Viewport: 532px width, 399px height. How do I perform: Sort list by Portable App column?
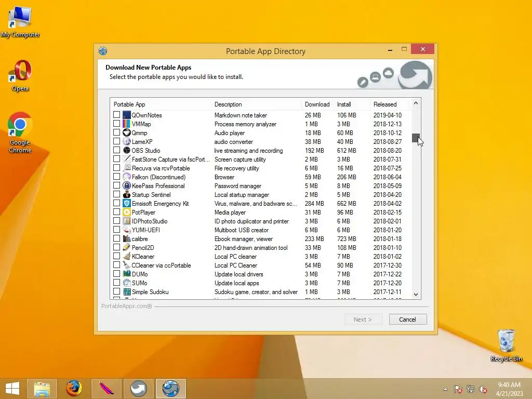160,104
